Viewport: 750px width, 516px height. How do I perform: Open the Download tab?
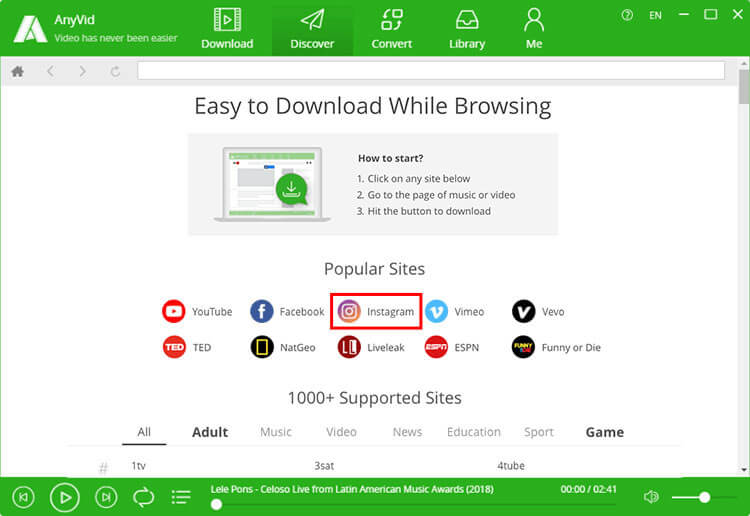[x=227, y=29]
